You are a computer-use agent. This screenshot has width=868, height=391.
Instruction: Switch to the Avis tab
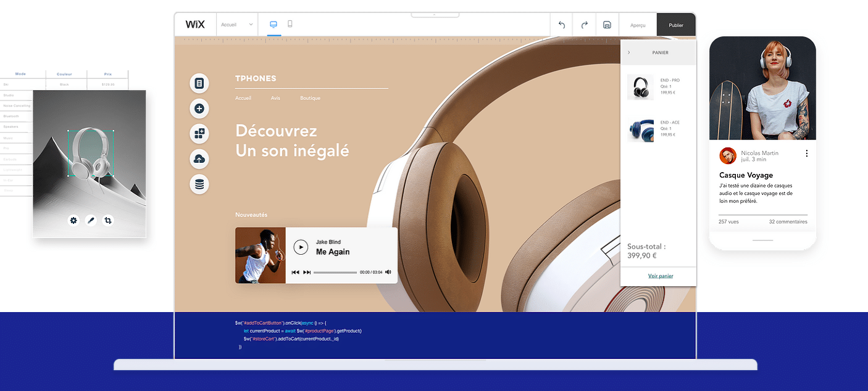coord(275,97)
